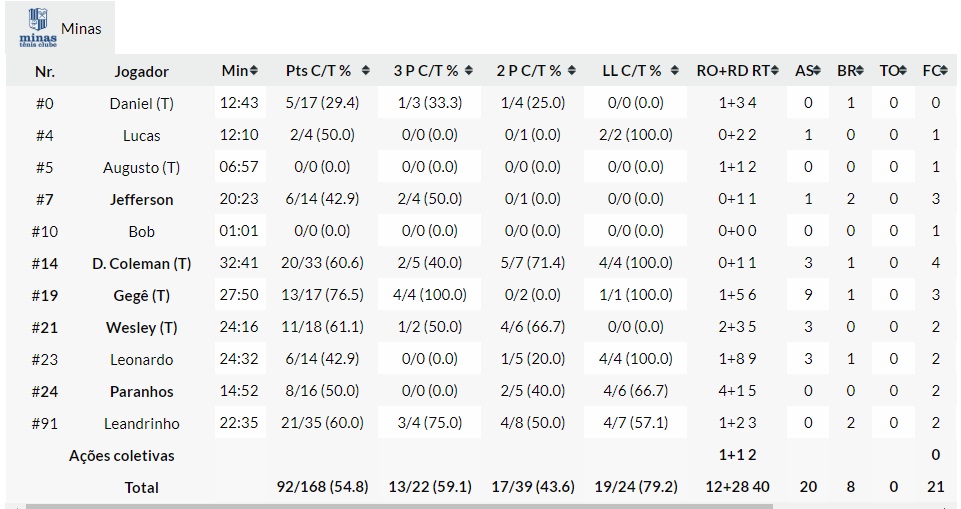The height and width of the screenshot is (509, 961).
Task: Click player name Leandrinho
Action: [x=141, y=424]
